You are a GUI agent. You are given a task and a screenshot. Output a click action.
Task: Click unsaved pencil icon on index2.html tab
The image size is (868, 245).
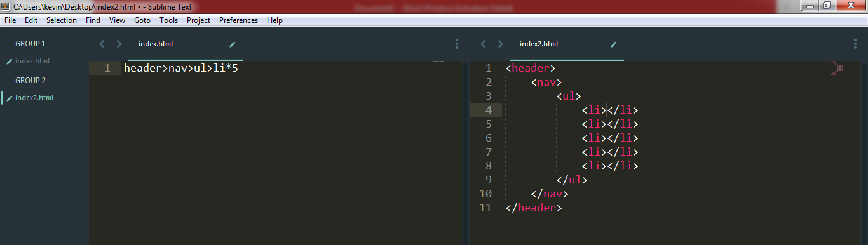pyautogui.click(x=614, y=44)
